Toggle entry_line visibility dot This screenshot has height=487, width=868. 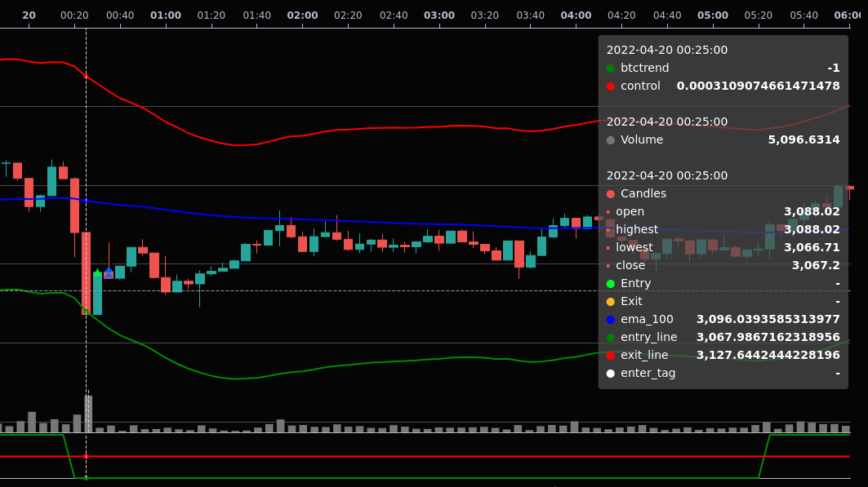610,337
